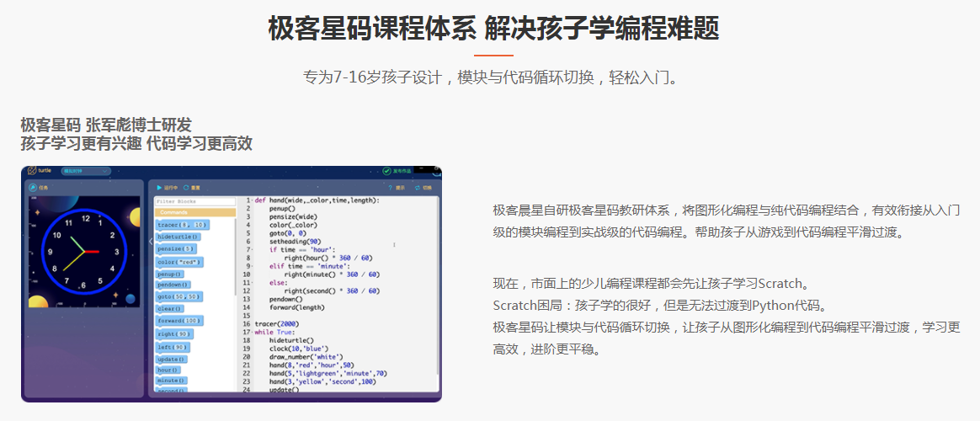Screen dimensions: 980x421
Task: Click the subtitle 专为7-16岁孩子设计
Action: (373, 78)
